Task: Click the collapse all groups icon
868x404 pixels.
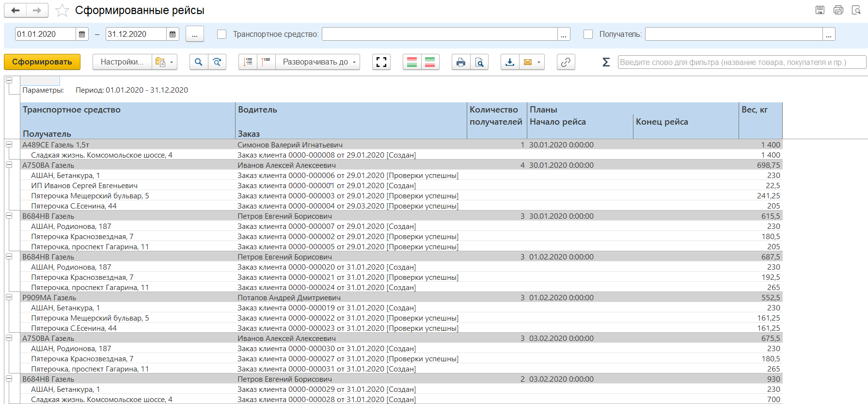Action: [x=266, y=62]
